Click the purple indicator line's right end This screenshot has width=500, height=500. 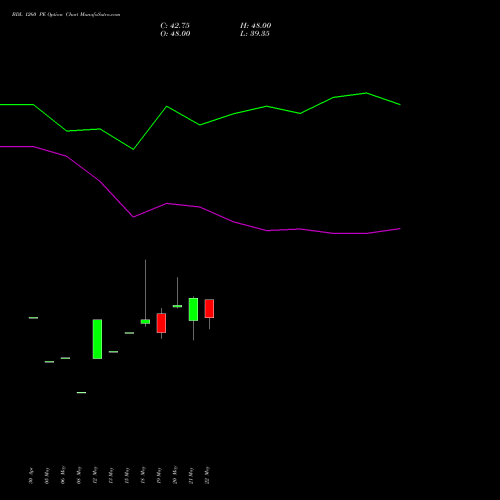(x=399, y=229)
